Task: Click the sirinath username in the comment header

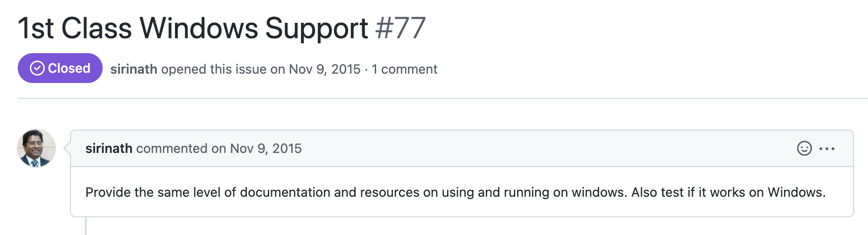Action: point(109,148)
